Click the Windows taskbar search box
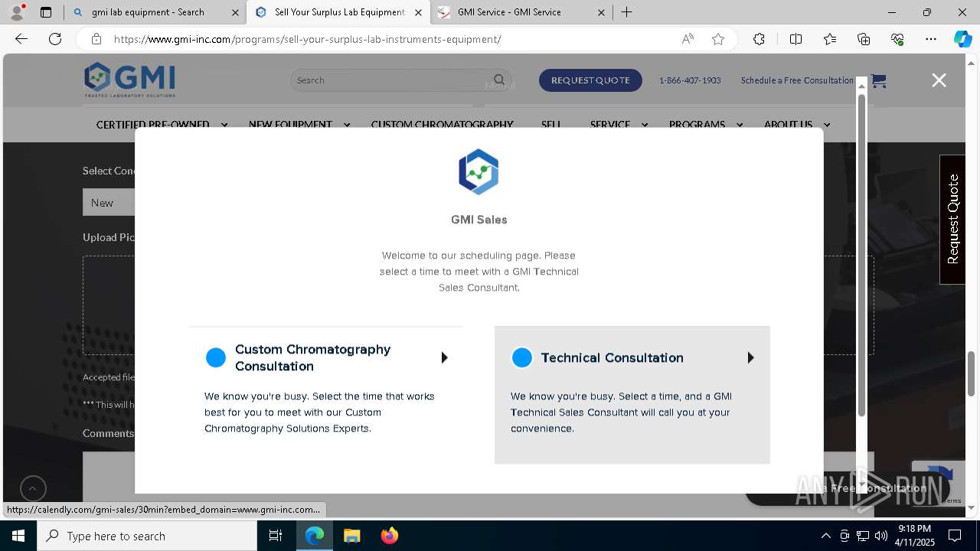Image resolution: width=980 pixels, height=551 pixels. tap(146, 536)
